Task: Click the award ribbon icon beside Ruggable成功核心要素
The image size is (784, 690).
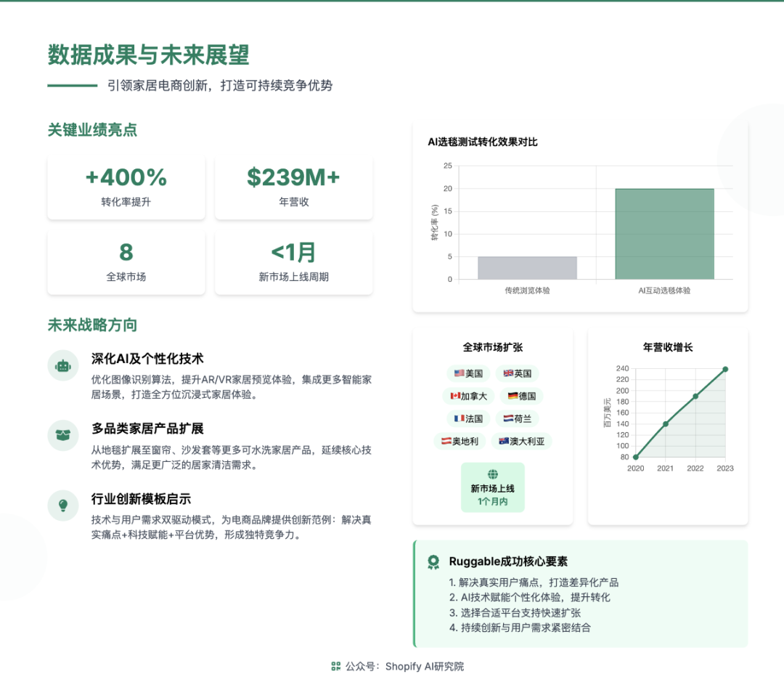Action: (x=433, y=562)
